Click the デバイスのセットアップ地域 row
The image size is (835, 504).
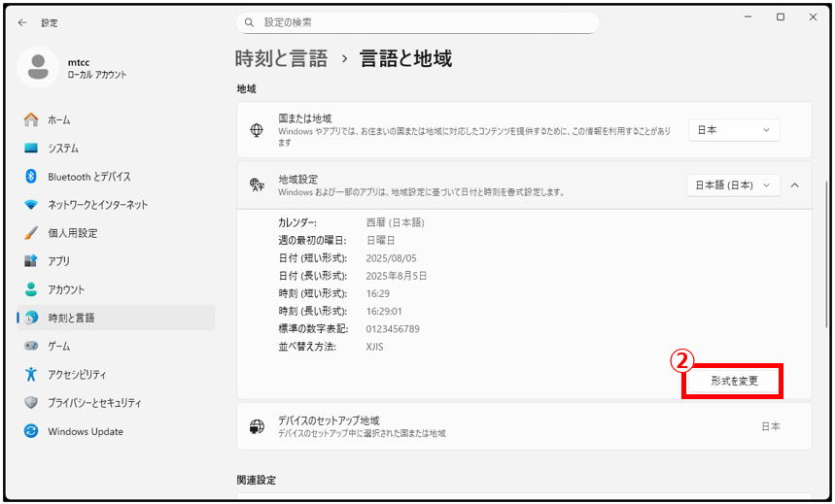pos(524,426)
